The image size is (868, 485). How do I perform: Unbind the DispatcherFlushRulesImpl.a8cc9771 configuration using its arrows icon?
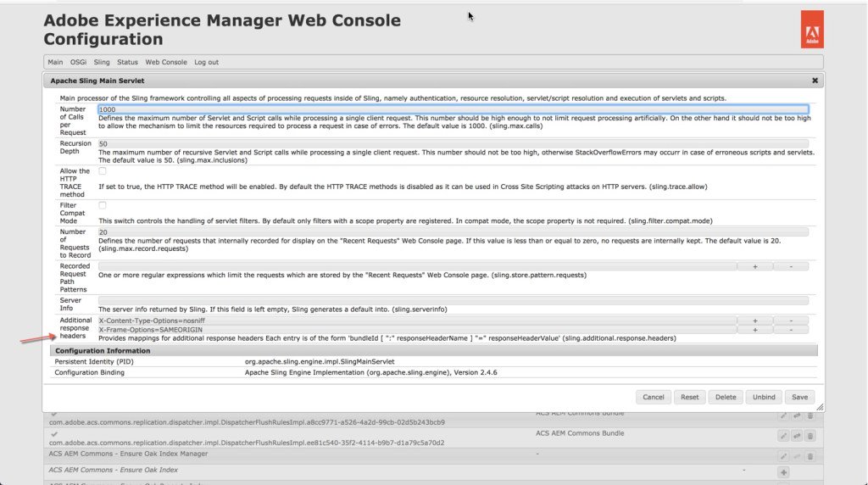(797, 415)
